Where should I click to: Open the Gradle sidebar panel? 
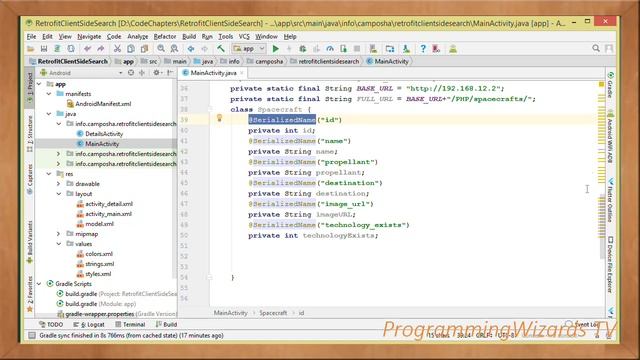(610, 85)
